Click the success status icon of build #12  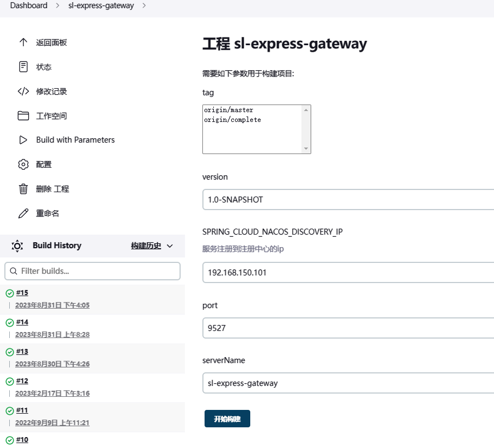(x=10, y=382)
